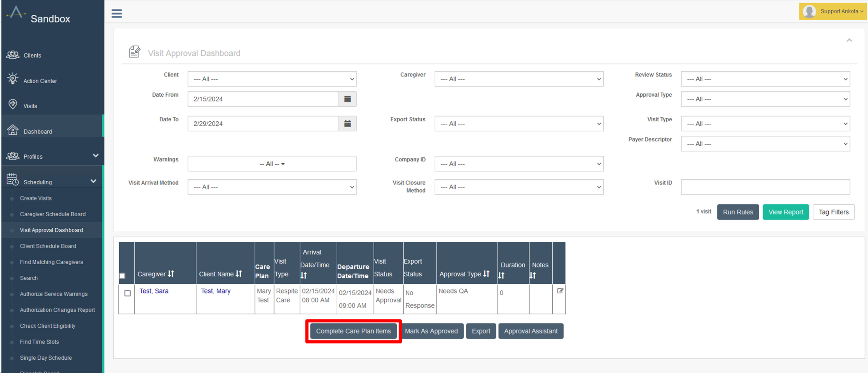Check the Test, Sara visit checkbox
This screenshot has height=373, width=868.
point(128,293)
